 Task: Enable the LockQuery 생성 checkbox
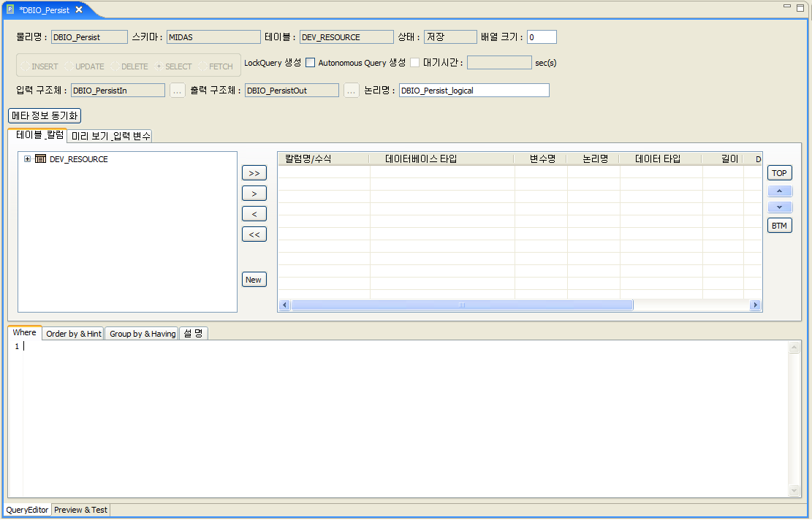[x=310, y=63]
